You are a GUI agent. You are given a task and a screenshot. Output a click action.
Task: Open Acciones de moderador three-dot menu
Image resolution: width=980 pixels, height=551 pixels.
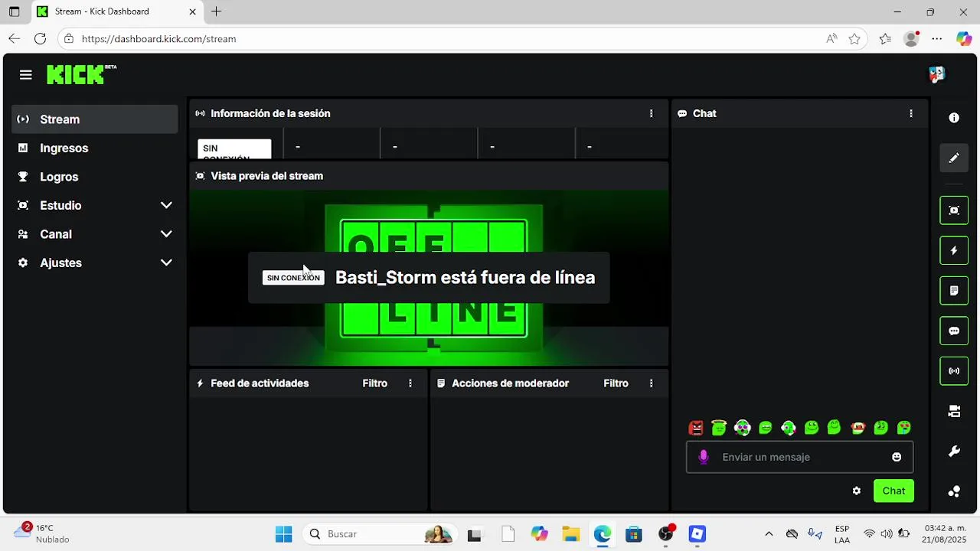click(652, 383)
